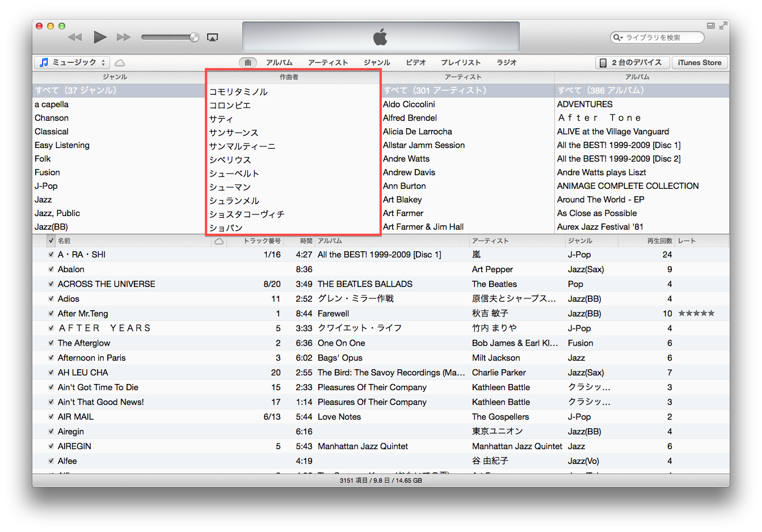Toggle The Afterglow track checkbox
This screenshot has width=762, height=532.
point(51,343)
